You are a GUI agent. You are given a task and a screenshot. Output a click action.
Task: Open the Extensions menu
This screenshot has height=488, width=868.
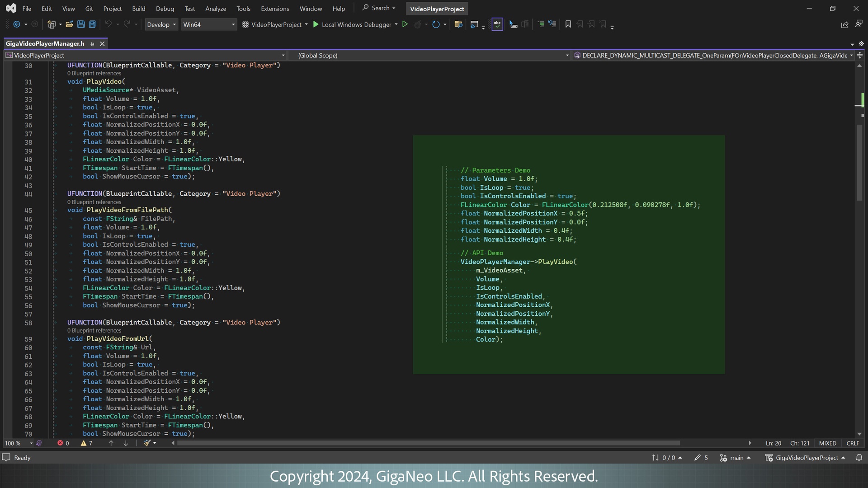point(275,9)
